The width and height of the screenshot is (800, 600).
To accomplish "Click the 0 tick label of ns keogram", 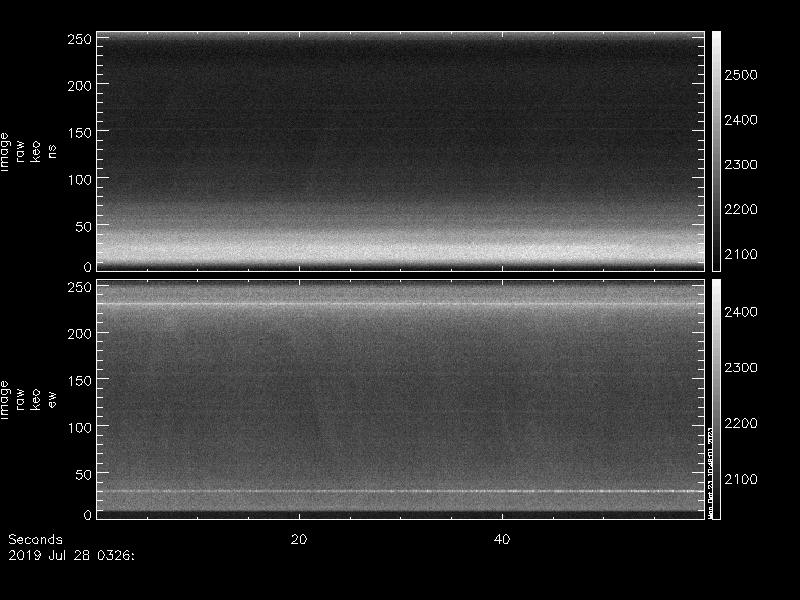I will tap(88, 267).
